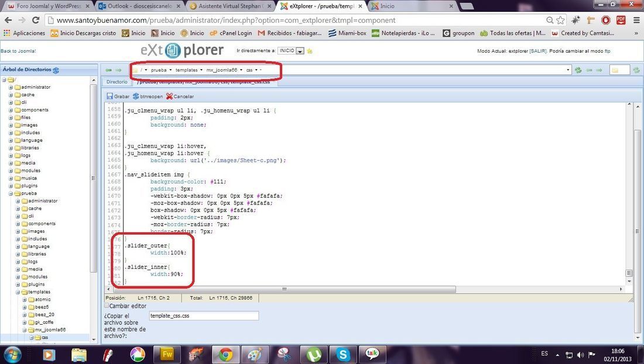Screen dimensions: 644x364
Task: Click the Back to Joomla! link
Action: 18,51
